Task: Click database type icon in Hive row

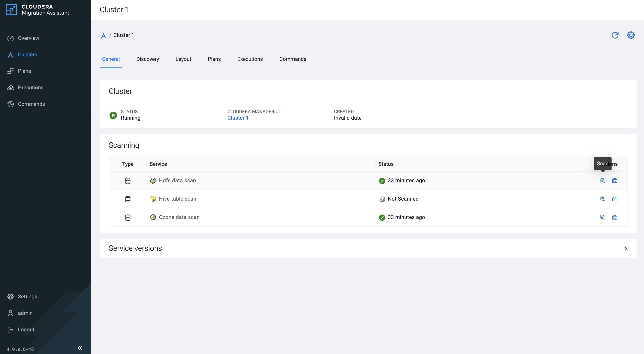Action: click(x=128, y=199)
